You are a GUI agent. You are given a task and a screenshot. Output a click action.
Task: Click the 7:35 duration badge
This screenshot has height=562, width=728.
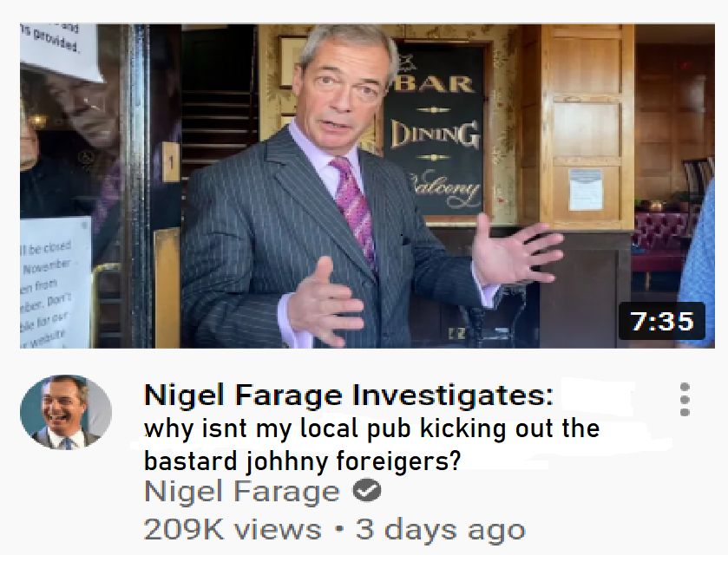coord(661,321)
